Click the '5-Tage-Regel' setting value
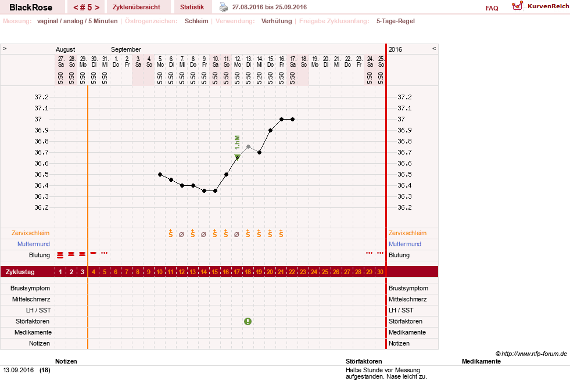570x392 pixels. (x=396, y=21)
